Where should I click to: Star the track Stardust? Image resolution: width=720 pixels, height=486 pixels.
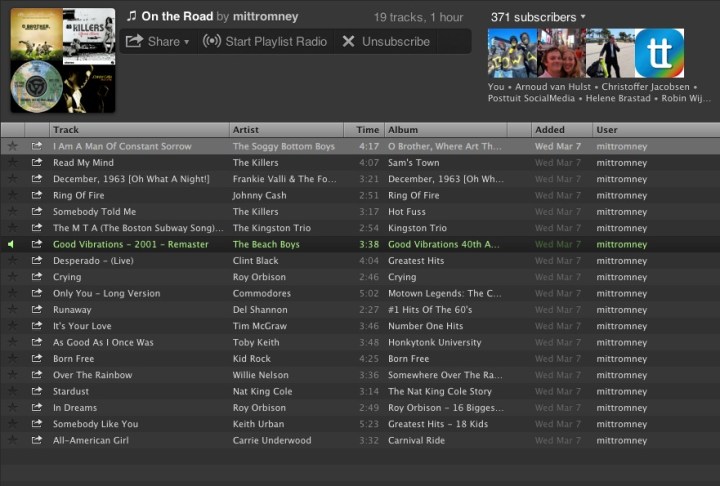coord(12,391)
